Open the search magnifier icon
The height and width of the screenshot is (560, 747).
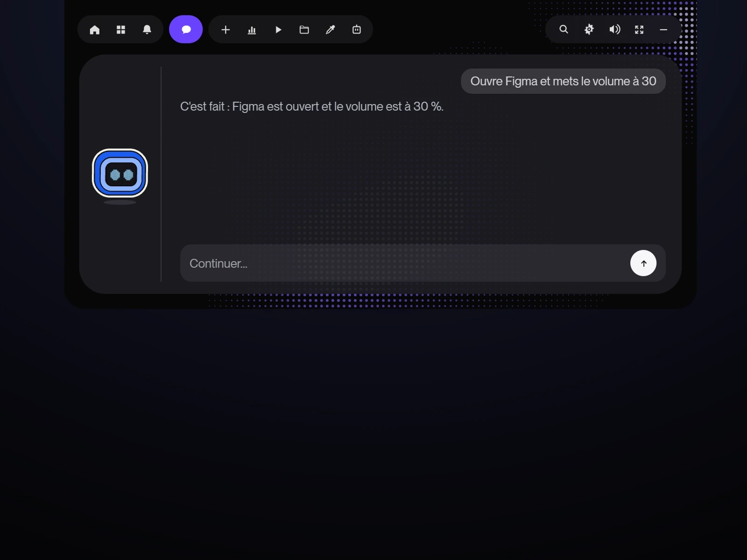564,29
